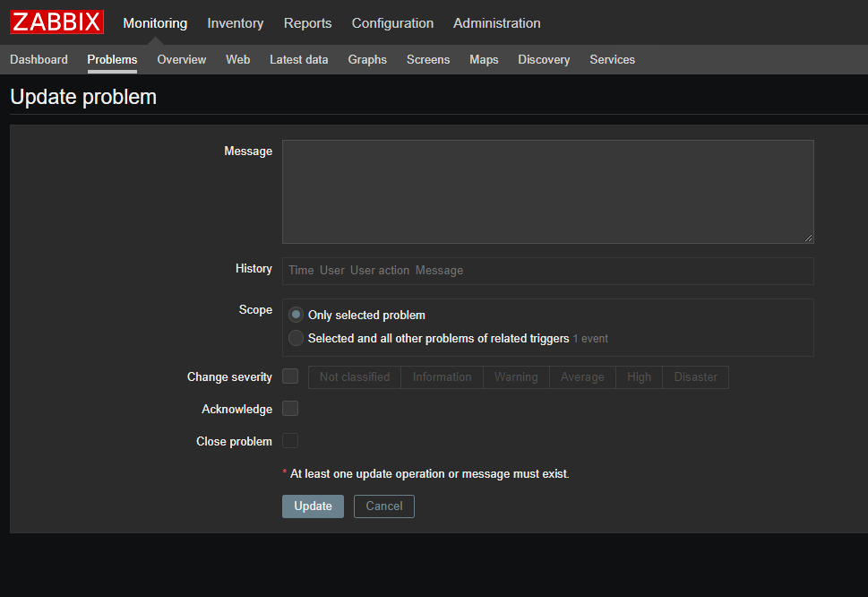Choose the Warning severity level
Screen dimensions: 868x597
(x=516, y=377)
